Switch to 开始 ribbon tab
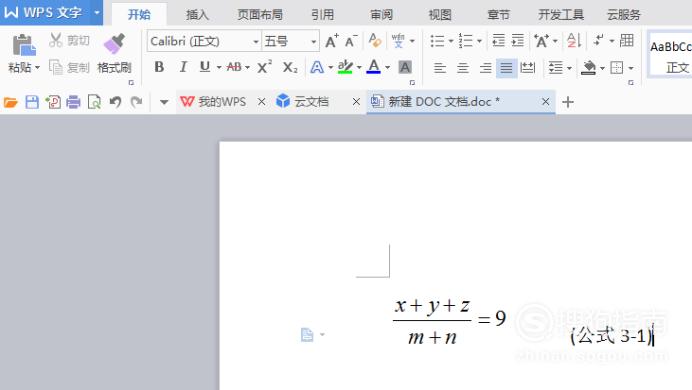The width and height of the screenshot is (692, 390). coord(139,15)
